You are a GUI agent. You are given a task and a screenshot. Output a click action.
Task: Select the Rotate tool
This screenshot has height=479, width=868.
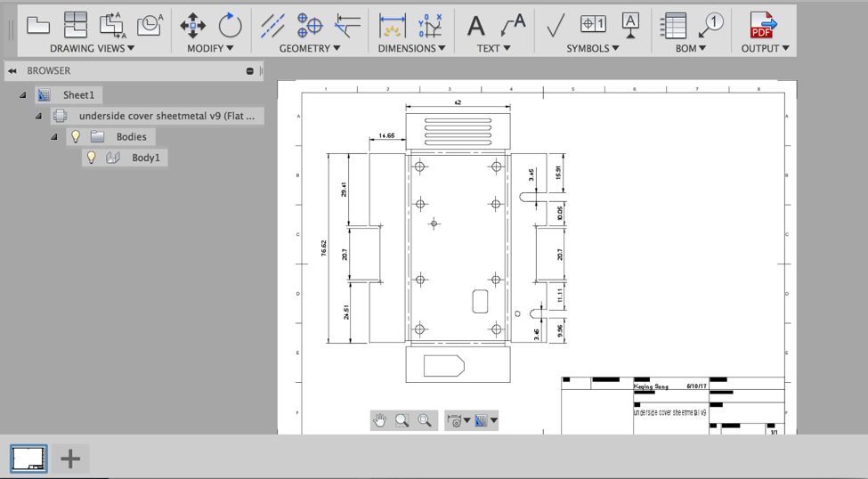pos(230,25)
